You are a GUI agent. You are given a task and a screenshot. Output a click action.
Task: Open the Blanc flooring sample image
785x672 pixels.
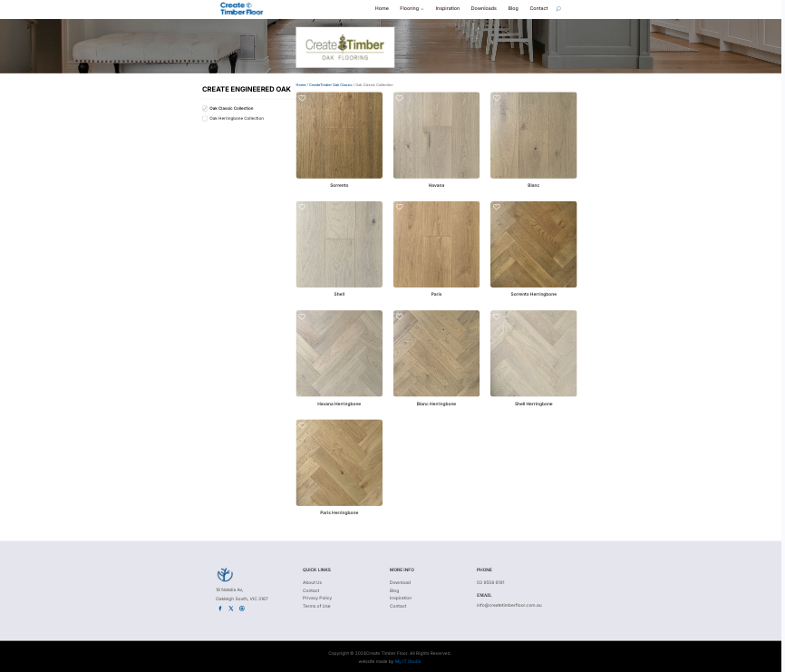[533, 135]
